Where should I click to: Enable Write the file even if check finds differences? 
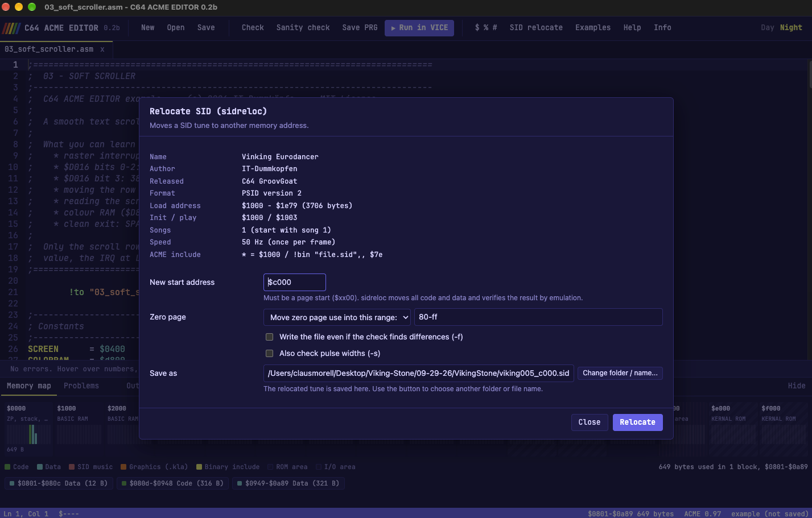270,337
